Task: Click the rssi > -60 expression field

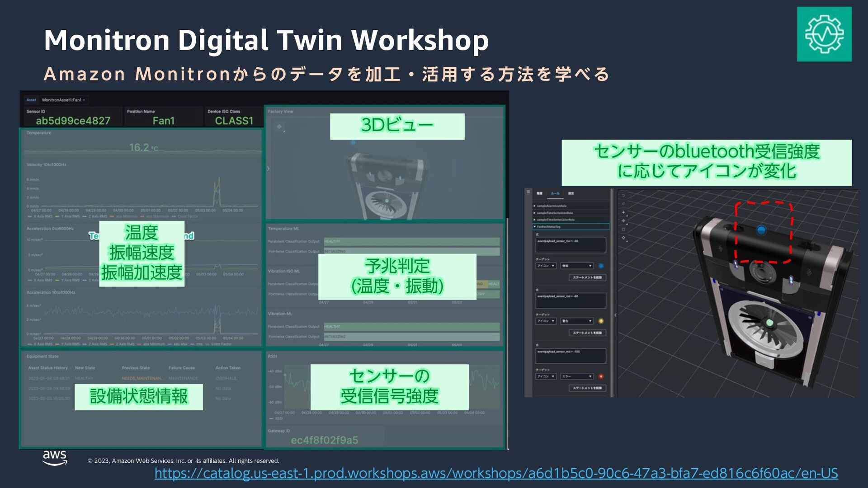Action: pos(571,300)
